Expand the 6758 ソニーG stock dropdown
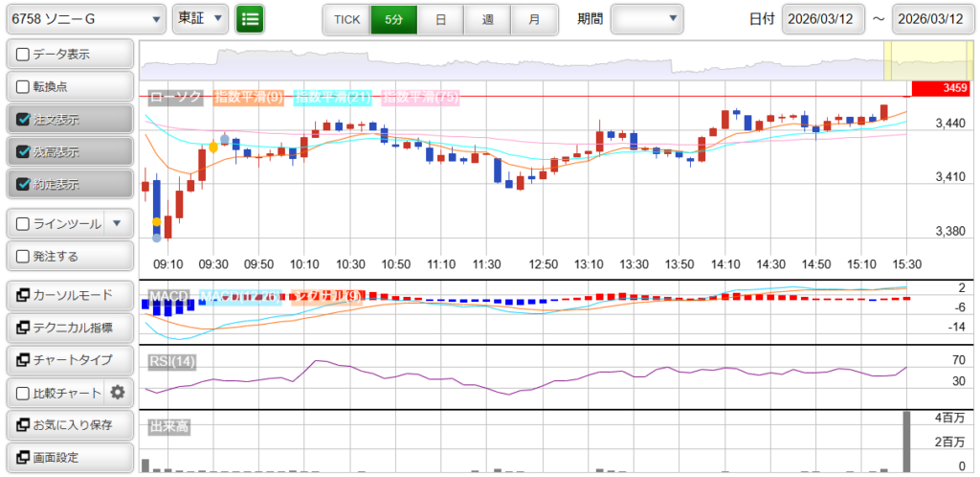 click(x=84, y=18)
